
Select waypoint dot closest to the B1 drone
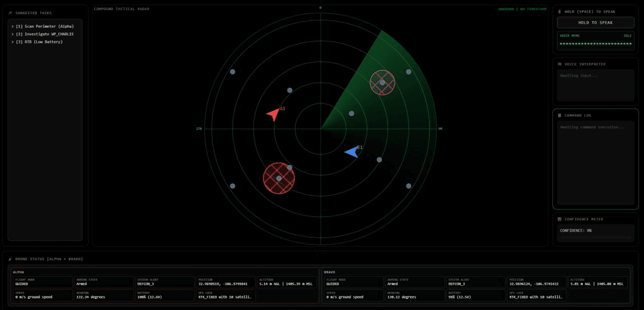379,160
